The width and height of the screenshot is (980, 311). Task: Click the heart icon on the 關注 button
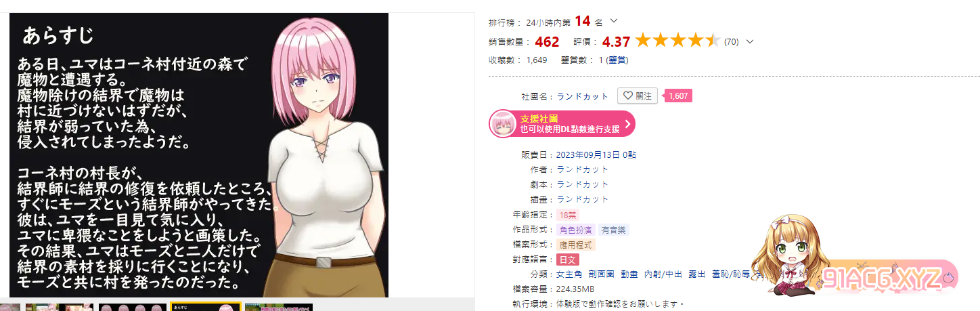[x=627, y=96]
